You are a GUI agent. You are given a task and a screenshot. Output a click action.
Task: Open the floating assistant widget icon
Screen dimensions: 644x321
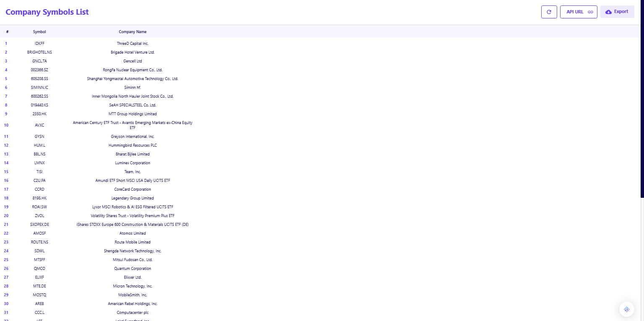coord(626,309)
